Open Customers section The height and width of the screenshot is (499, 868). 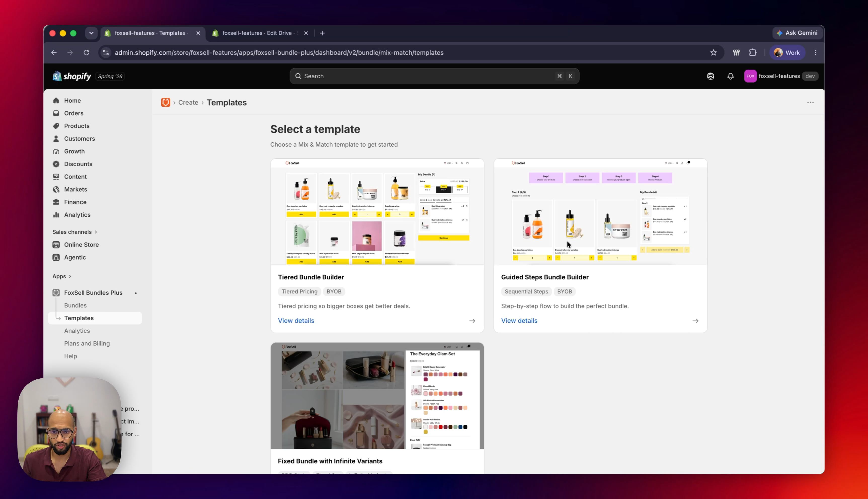point(80,138)
